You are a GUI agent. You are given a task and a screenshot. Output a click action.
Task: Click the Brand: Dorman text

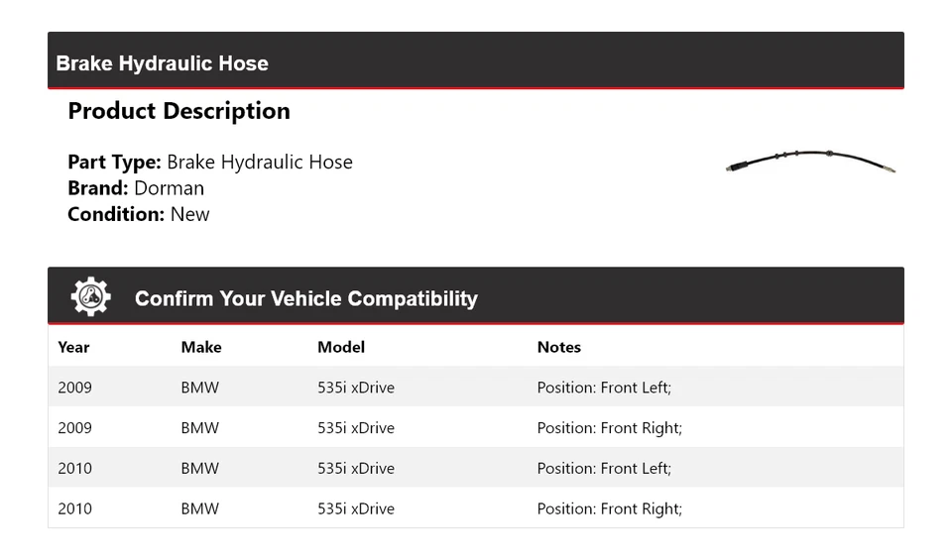136,188
